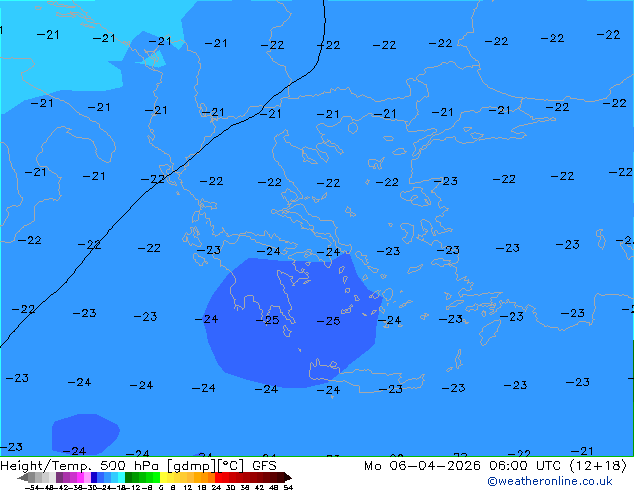The height and width of the screenshot is (490, 634).
Task: Click the 'Height/Temp. 500 hPa' chart title
Action: [79, 466]
